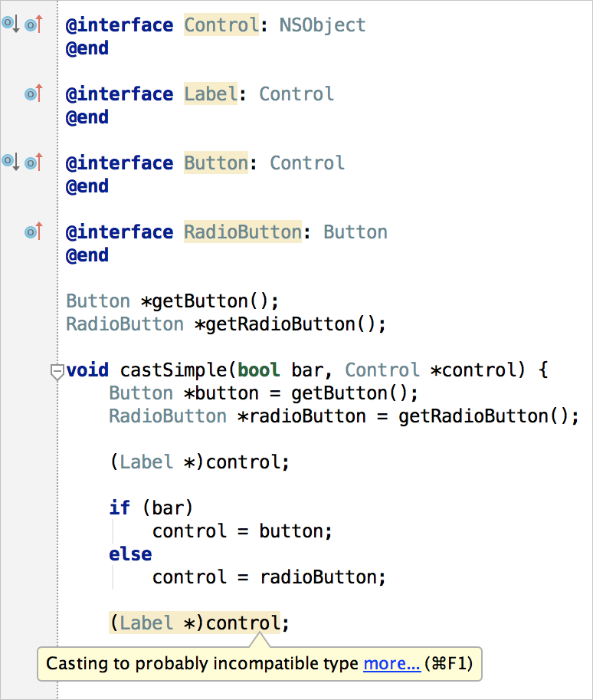The width and height of the screenshot is (593, 700).
Task: Click the highlighted RadioButton interface name
Action: 243,232
